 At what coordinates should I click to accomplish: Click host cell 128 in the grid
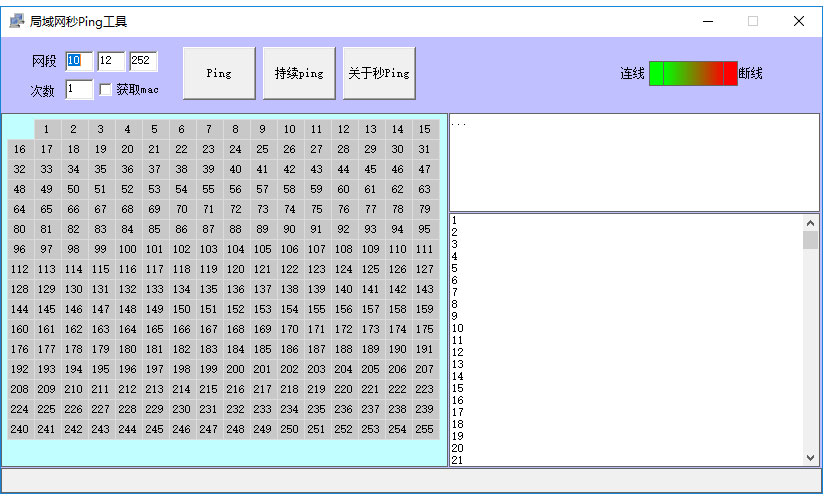20,289
